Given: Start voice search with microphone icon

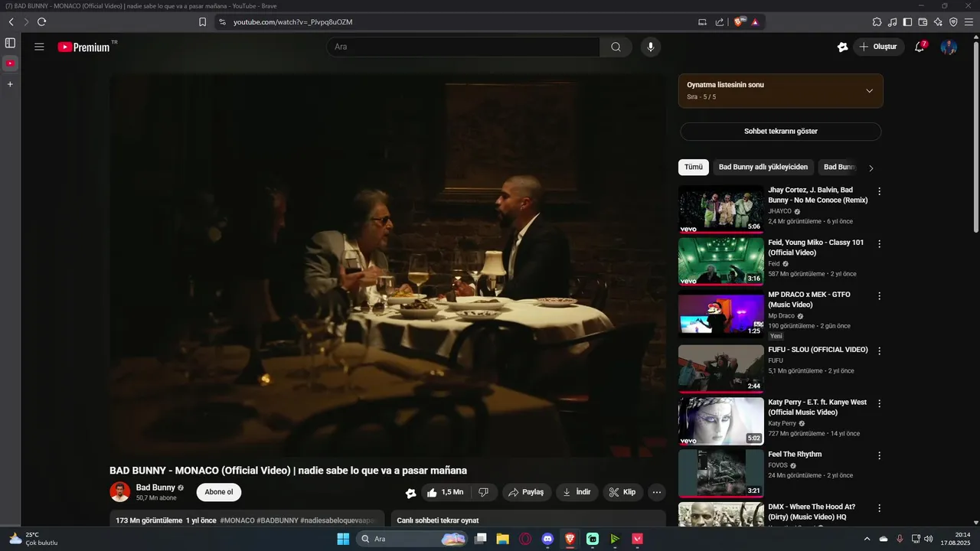Looking at the screenshot, I should coord(651,47).
